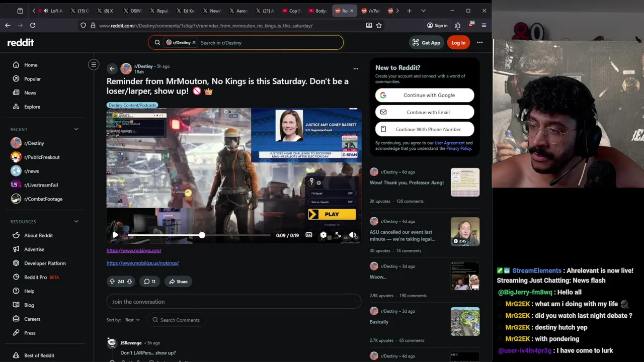644x362 pixels.
Task: Go back with the post back arrow
Action: pos(112,69)
